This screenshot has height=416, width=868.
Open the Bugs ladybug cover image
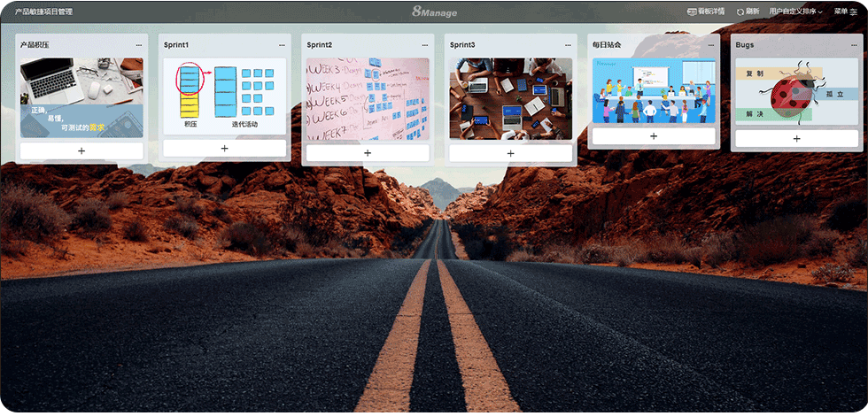(x=796, y=90)
